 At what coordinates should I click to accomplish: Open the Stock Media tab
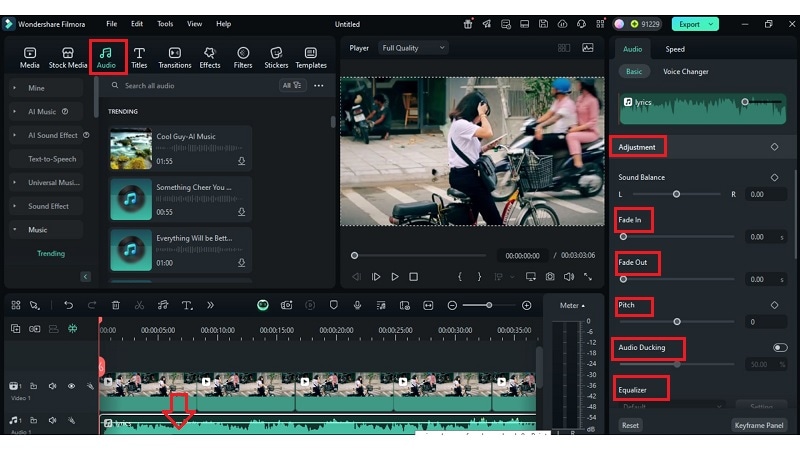coord(67,58)
